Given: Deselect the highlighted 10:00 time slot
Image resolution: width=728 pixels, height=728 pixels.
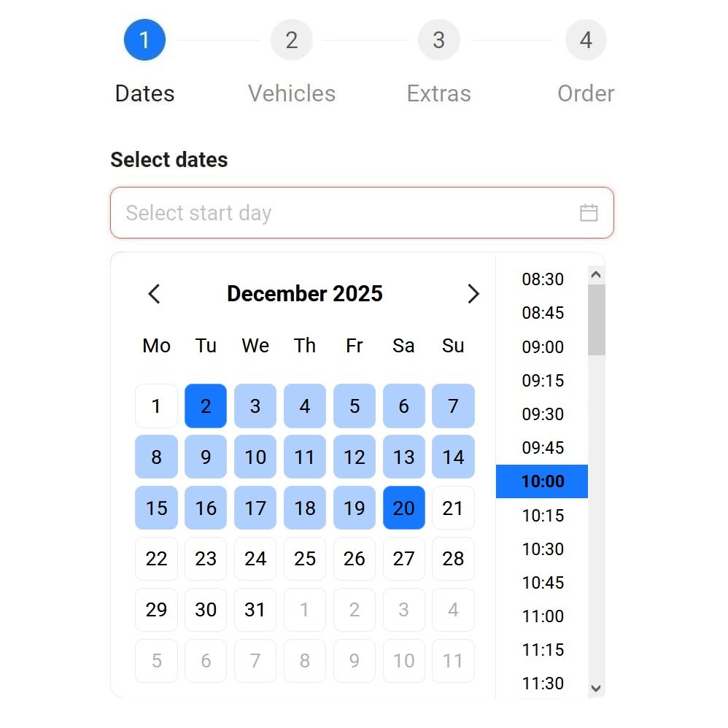Looking at the screenshot, I should pyautogui.click(x=543, y=481).
